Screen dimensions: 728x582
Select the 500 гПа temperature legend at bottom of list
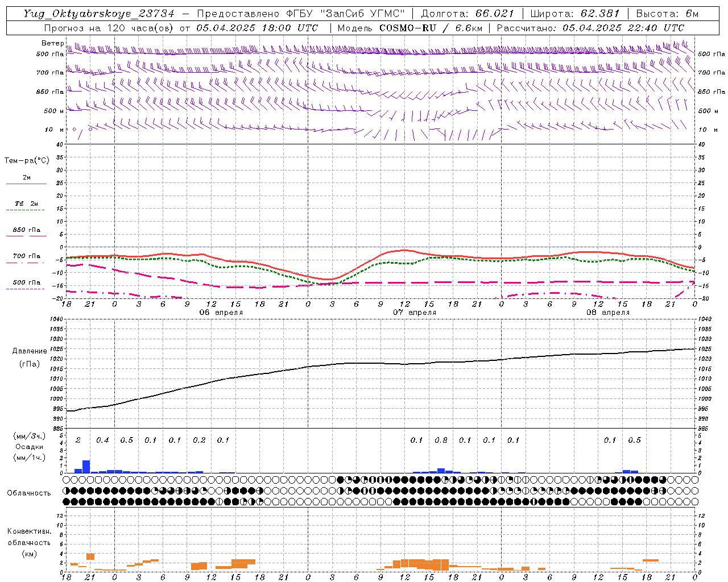click(x=26, y=285)
